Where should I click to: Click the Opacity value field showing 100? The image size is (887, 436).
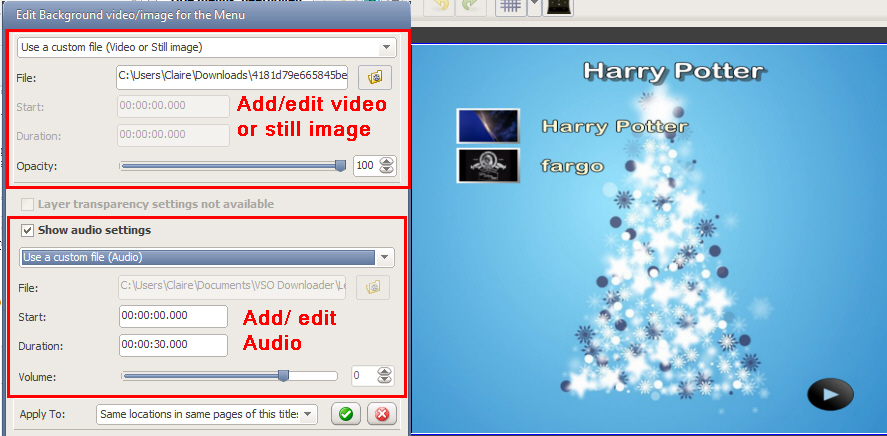(367, 166)
